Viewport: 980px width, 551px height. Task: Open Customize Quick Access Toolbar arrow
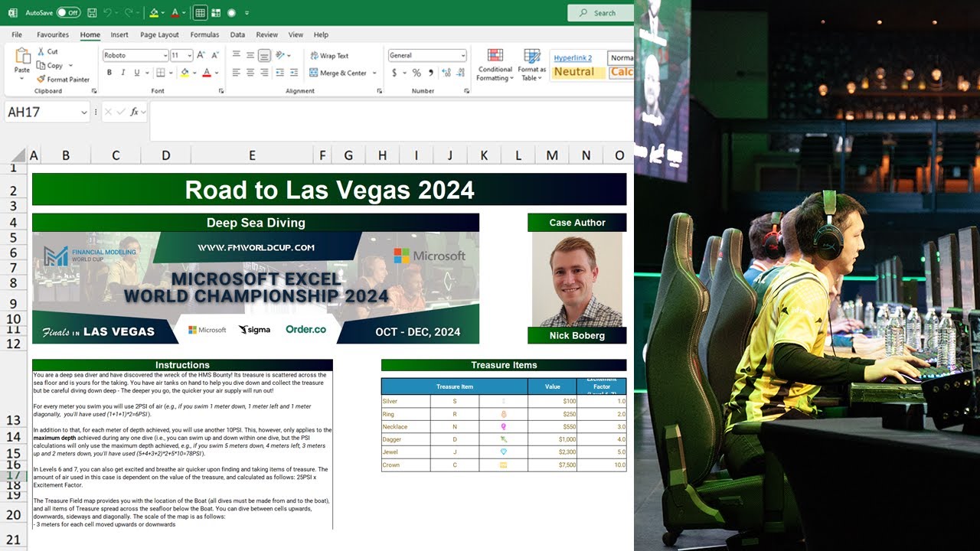(247, 13)
